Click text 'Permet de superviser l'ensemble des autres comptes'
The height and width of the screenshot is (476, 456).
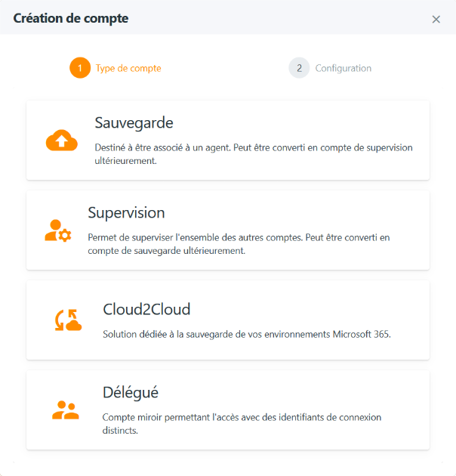click(x=196, y=237)
